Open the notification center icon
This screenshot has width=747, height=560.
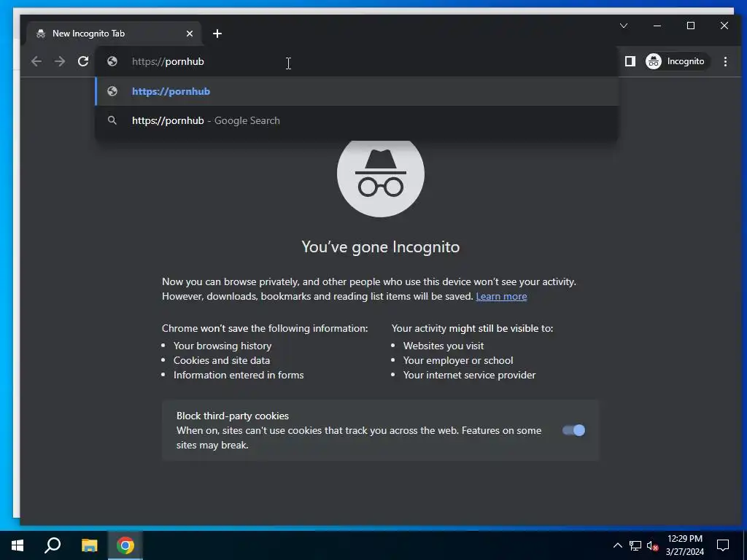[x=723, y=545]
